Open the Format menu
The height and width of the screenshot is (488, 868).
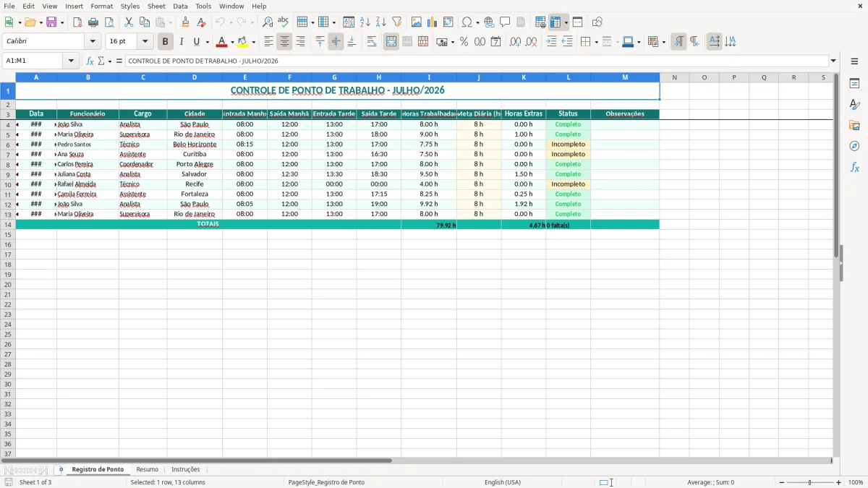tap(101, 6)
